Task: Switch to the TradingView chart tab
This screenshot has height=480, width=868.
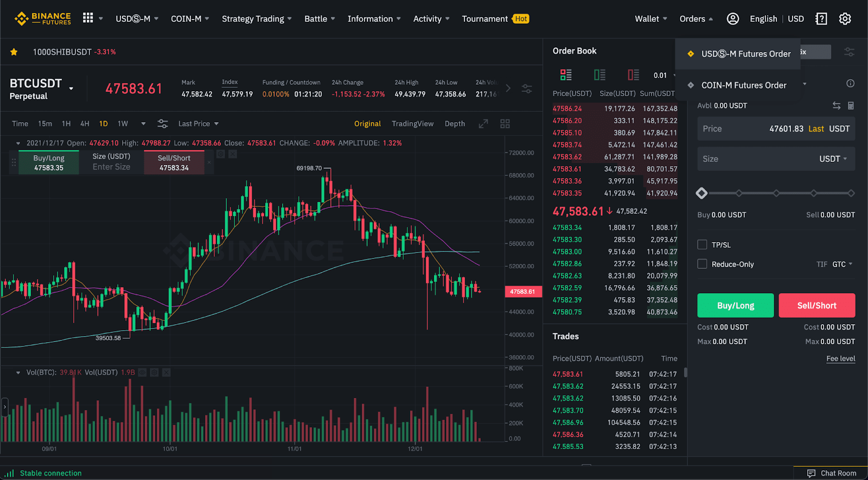Action: [413, 124]
